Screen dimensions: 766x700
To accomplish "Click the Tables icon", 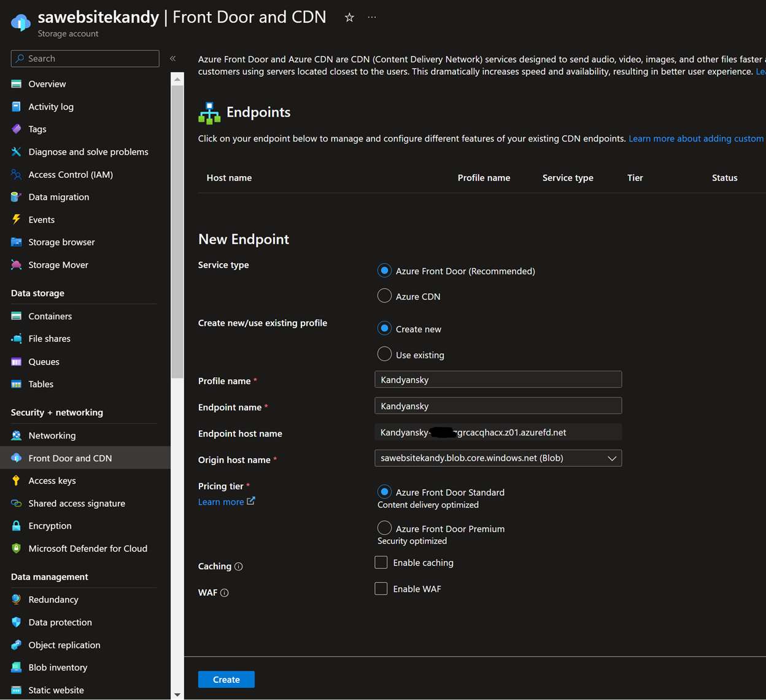I will point(17,384).
